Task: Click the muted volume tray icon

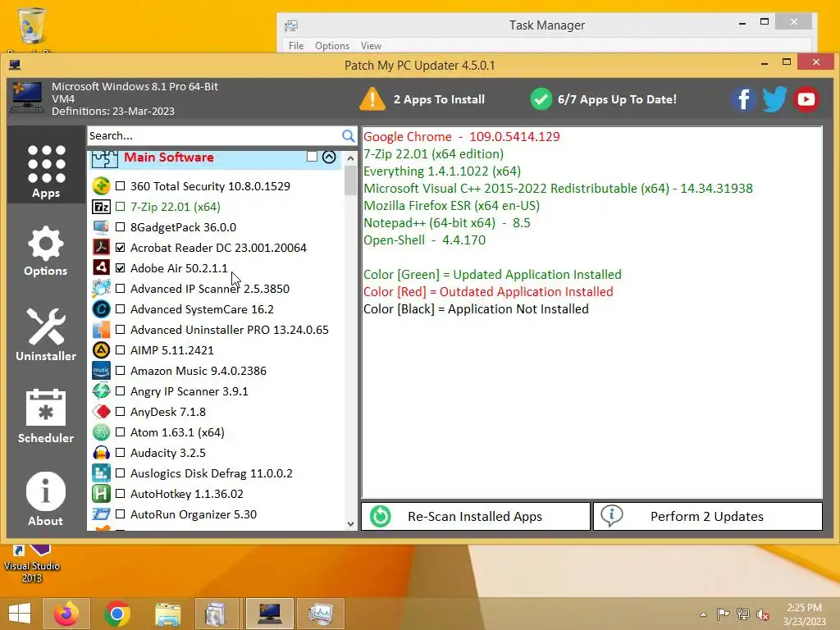Action: click(x=763, y=614)
